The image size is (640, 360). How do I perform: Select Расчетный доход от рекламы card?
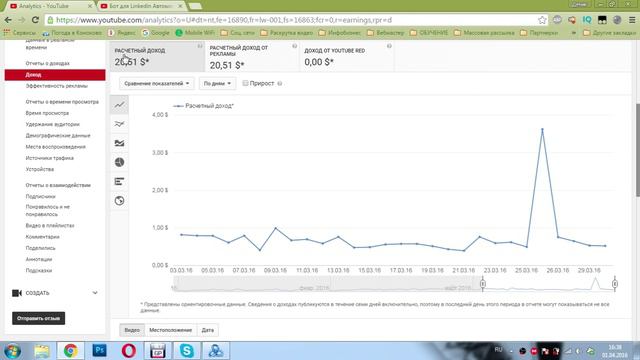[x=252, y=56]
